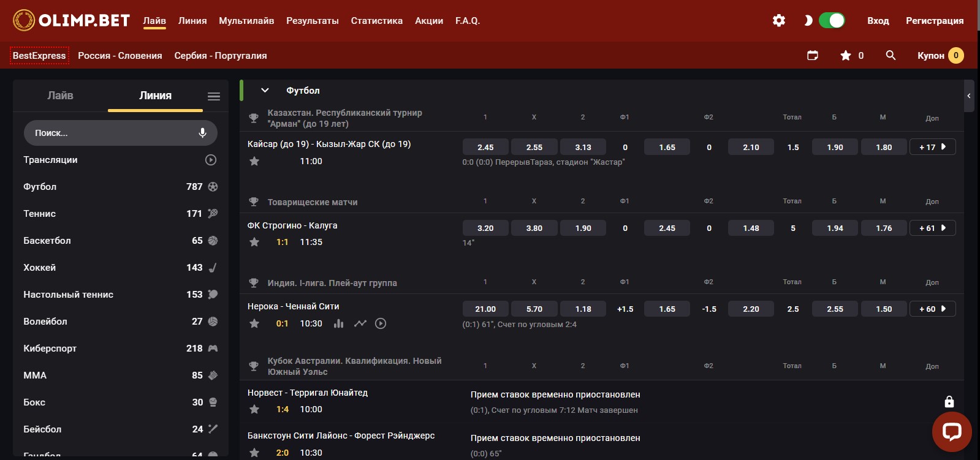The height and width of the screenshot is (460, 980).
Task: Toggle the green theme switch
Action: click(x=832, y=21)
